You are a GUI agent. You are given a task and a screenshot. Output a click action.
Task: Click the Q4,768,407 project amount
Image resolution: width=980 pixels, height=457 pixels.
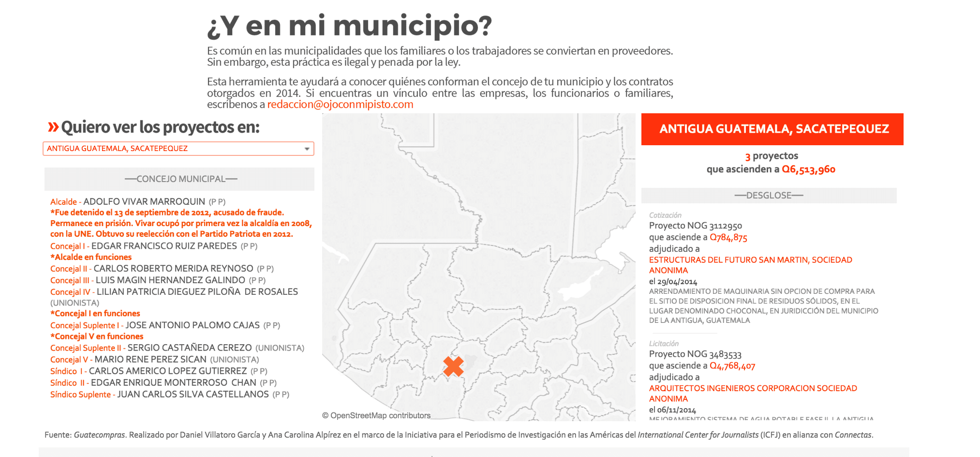(x=732, y=366)
